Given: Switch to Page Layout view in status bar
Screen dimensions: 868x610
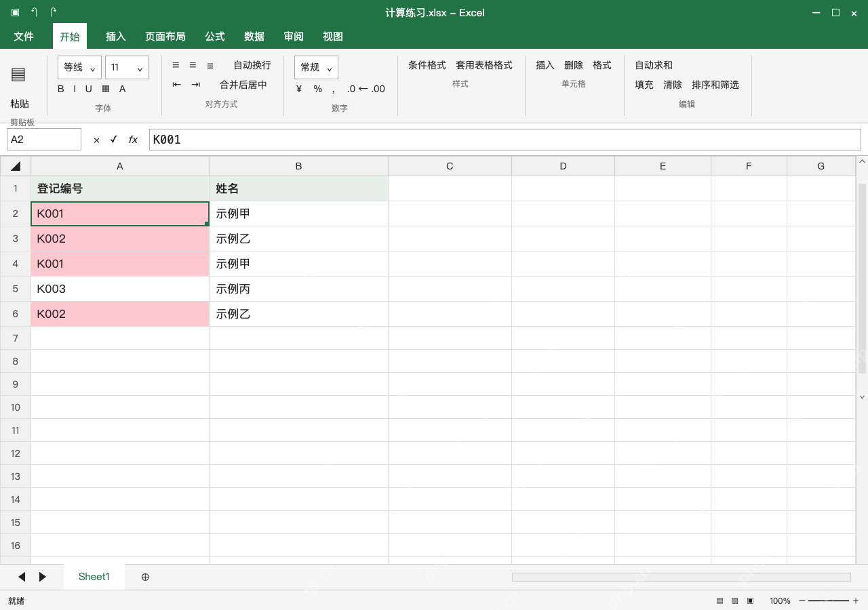Looking at the screenshot, I should click(734, 601).
